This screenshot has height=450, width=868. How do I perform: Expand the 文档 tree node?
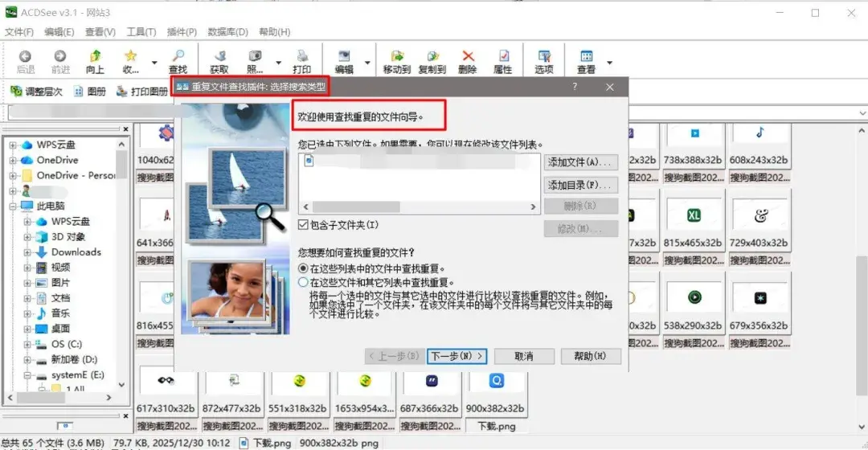(27, 298)
